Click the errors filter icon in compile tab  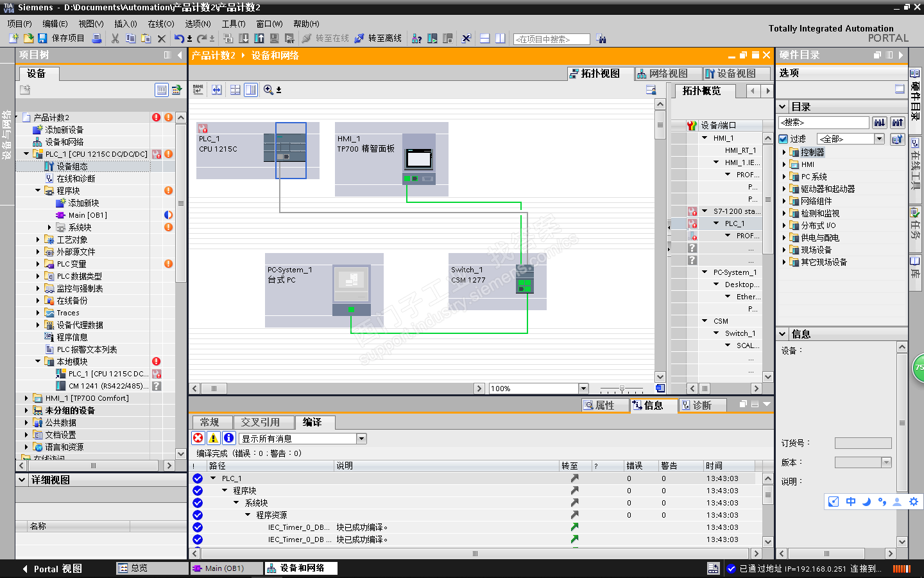(198, 438)
